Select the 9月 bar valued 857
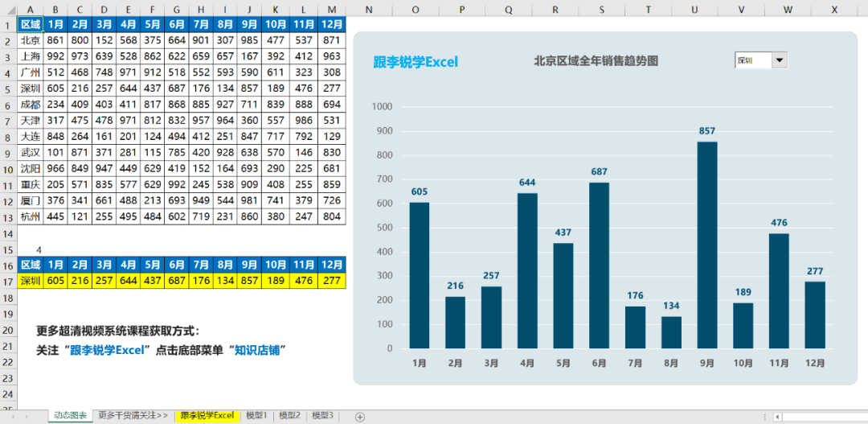This screenshot has width=868, height=424. pos(707,245)
